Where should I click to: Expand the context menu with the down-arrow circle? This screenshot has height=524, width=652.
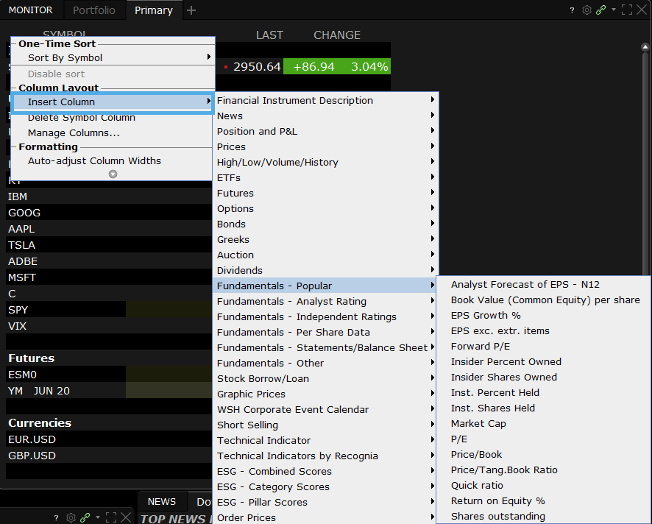113,174
